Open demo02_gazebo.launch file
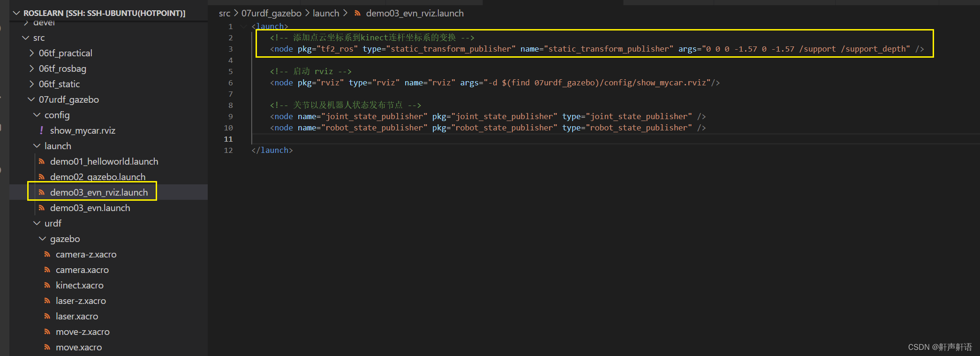 tap(98, 177)
